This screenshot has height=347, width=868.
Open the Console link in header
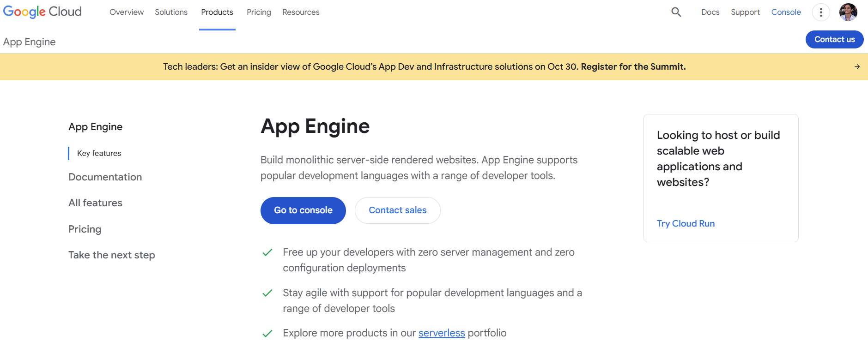tap(786, 12)
